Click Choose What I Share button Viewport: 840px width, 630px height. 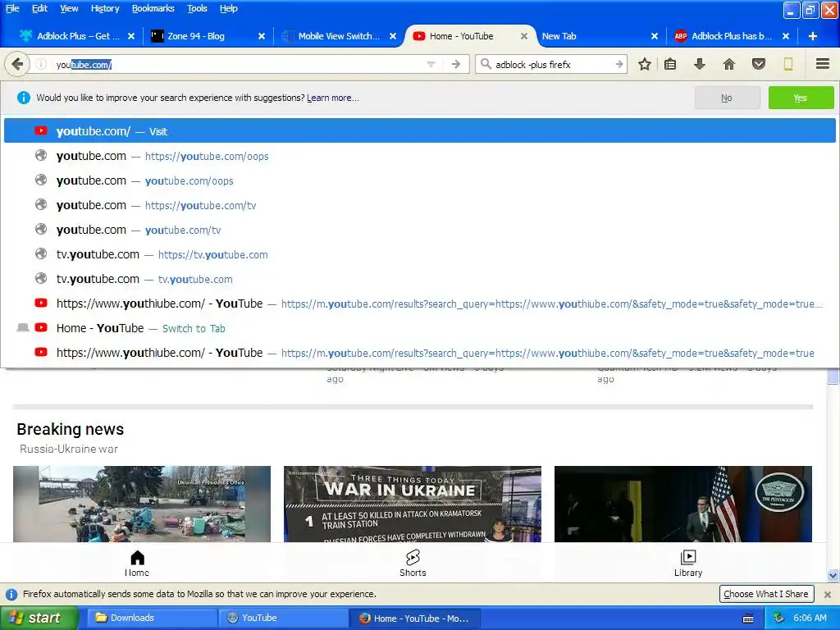pos(766,594)
